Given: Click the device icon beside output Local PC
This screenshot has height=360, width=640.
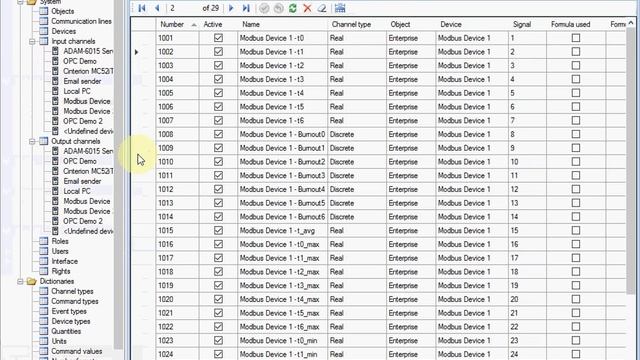Looking at the screenshot, I should 56,191.
